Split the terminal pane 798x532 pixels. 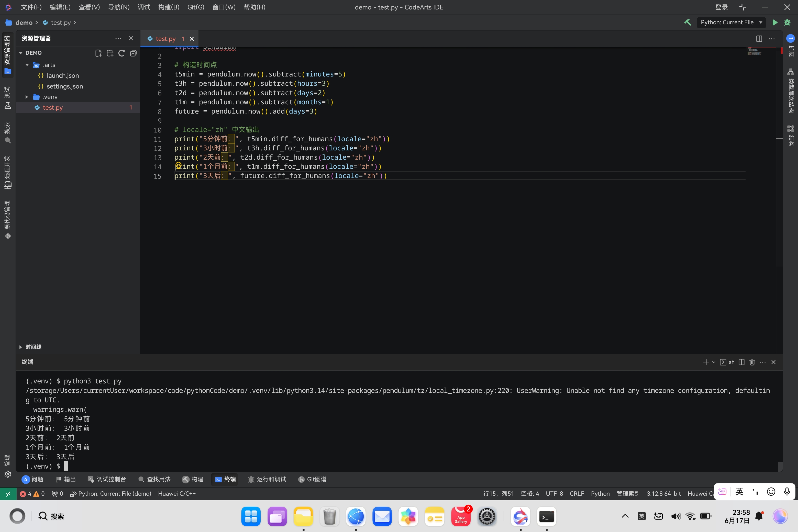click(x=741, y=362)
